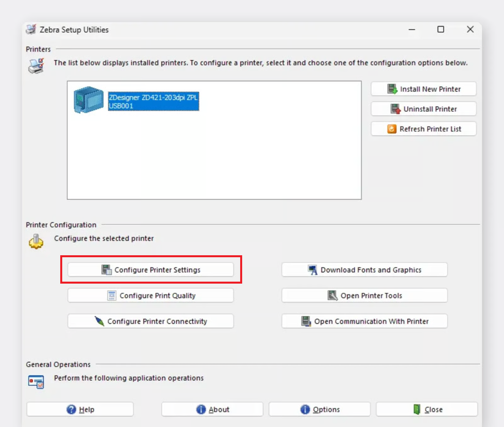
Task: Click the Printer Configuration heading
Action: (61, 225)
